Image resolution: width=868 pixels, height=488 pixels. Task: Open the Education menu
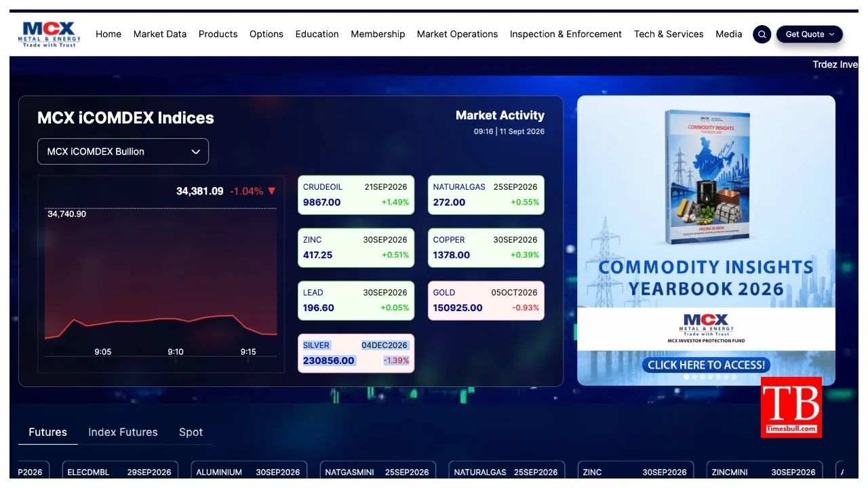point(317,34)
